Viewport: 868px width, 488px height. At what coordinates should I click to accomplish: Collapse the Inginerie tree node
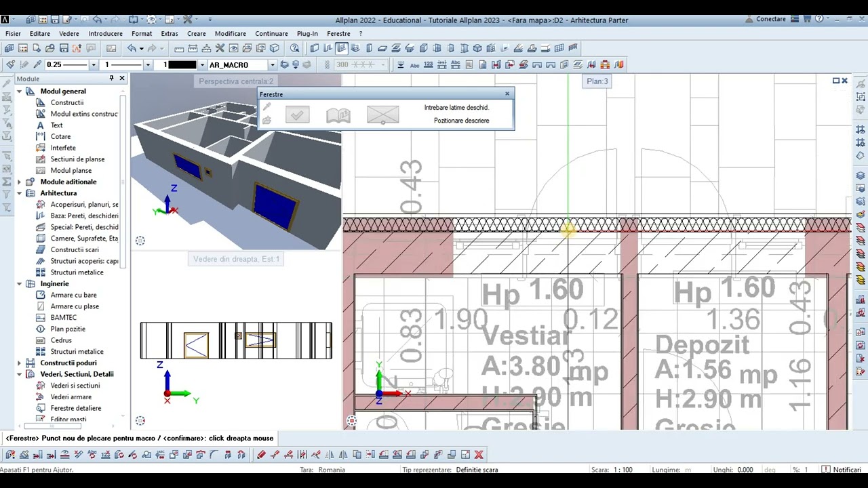coord(19,283)
